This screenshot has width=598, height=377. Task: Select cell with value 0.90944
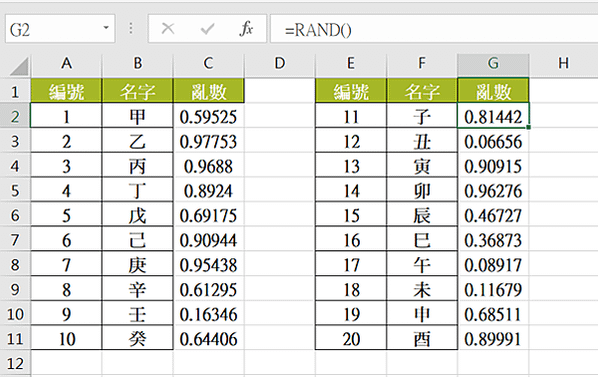(209, 240)
